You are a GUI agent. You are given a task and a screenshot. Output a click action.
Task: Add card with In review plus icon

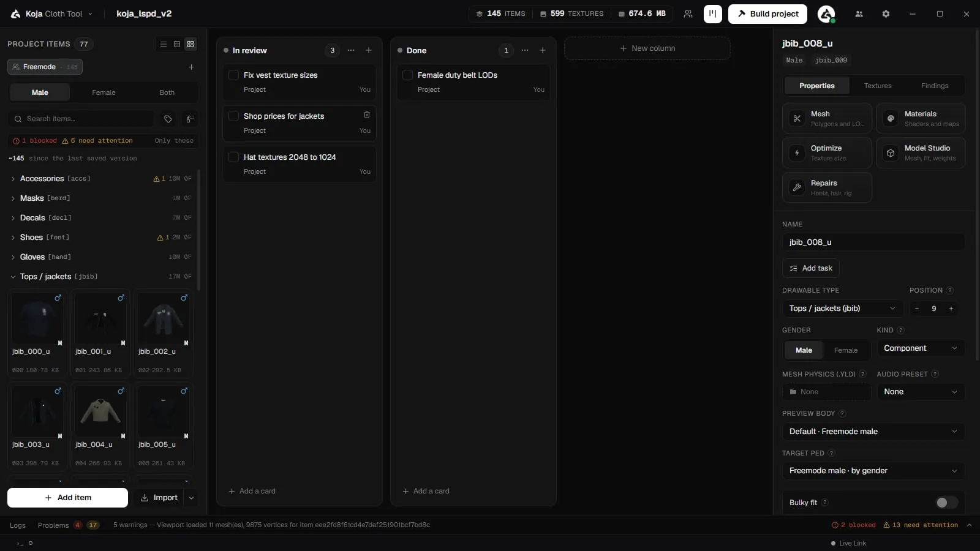coord(369,50)
